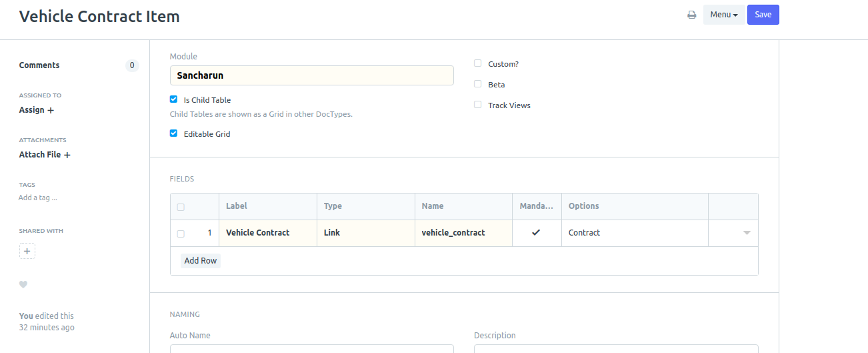
Task: Click Add a tag field
Action: click(38, 198)
